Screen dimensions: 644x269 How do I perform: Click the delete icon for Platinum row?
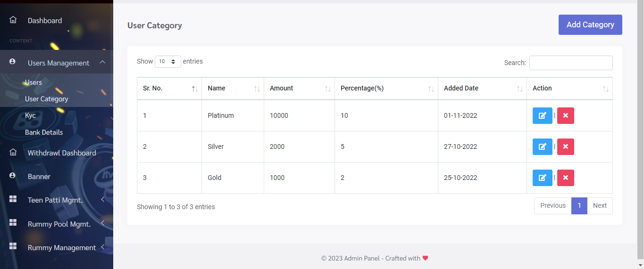coord(565,115)
